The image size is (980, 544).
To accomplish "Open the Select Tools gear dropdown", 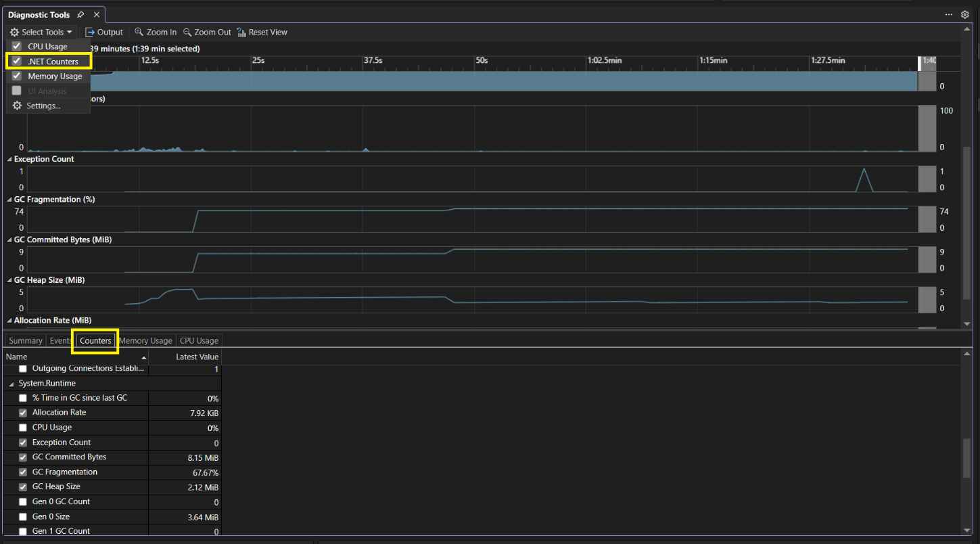I will pyautogui.click(x=41, y=32).
